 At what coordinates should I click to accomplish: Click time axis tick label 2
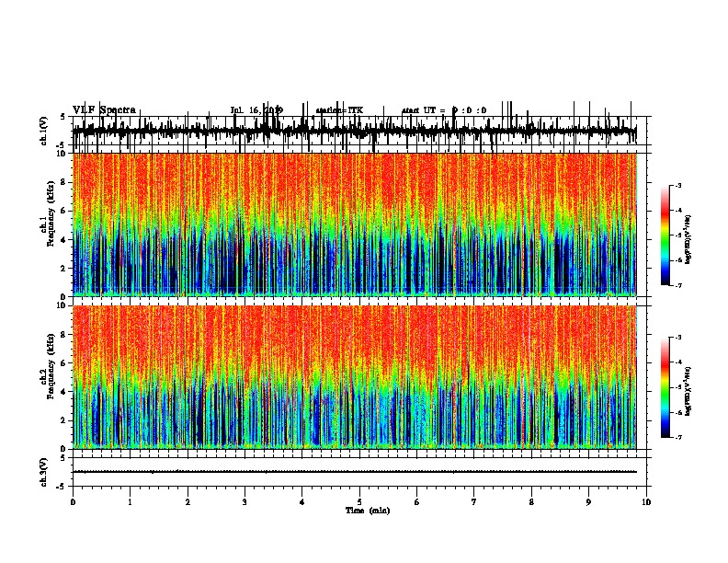pyautogui.click(x=188, y=502)
